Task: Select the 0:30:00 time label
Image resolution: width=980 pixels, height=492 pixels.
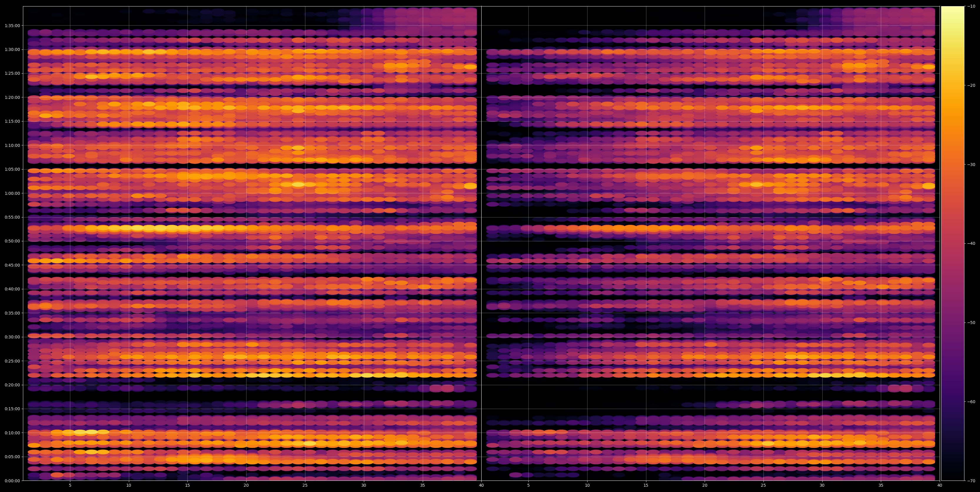Action: pos(12,337)
